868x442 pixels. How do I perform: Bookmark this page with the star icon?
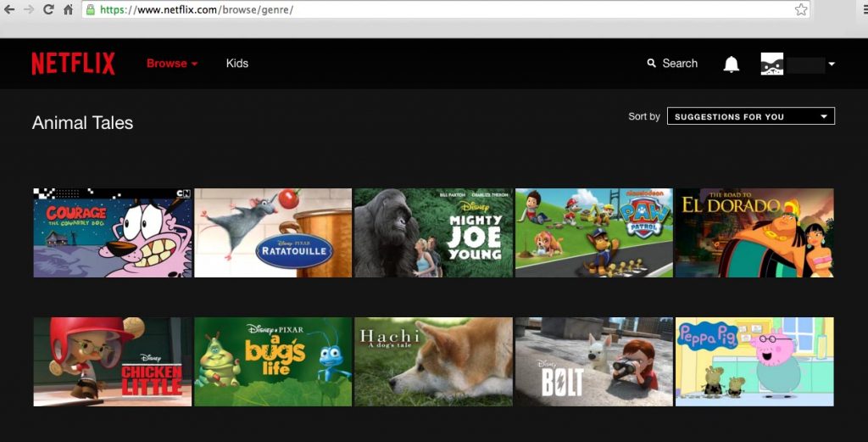tap(800, 9)
